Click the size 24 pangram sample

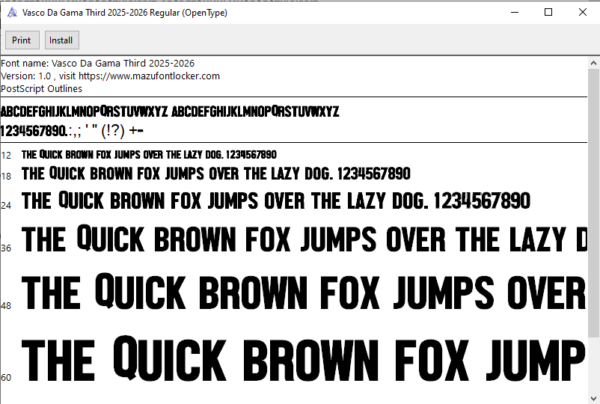coord(276,200)
